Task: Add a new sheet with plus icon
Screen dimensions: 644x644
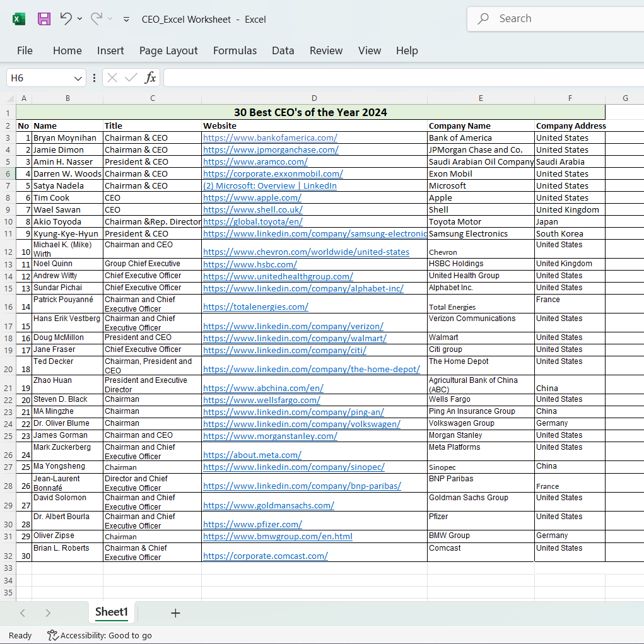Action: point(175,613)
